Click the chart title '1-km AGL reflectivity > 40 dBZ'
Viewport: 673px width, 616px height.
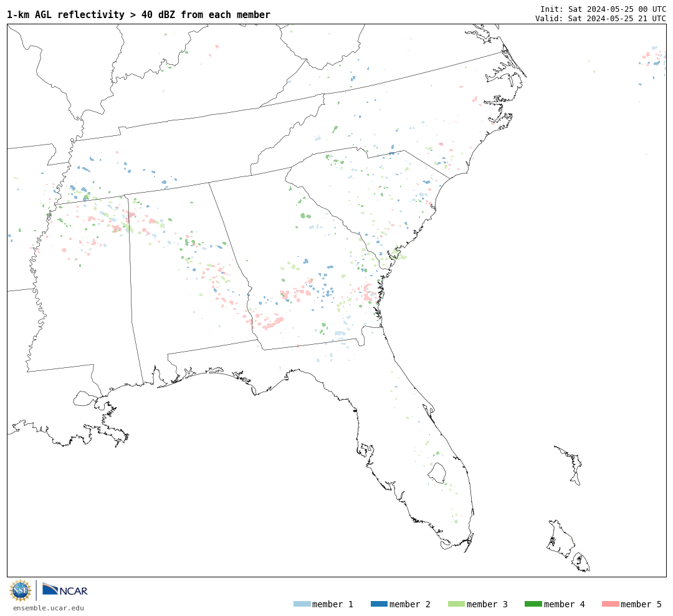138,14
